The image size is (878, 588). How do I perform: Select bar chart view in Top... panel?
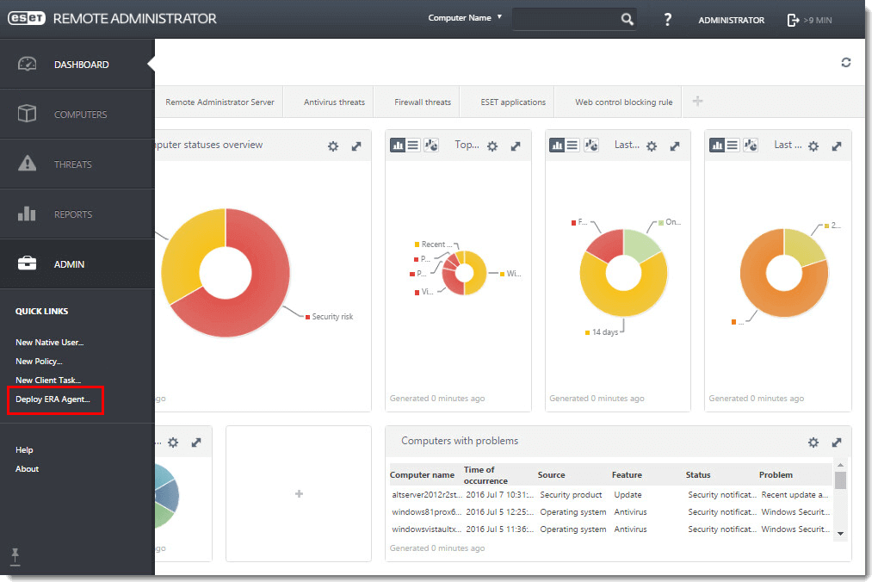tap(398, 145)
